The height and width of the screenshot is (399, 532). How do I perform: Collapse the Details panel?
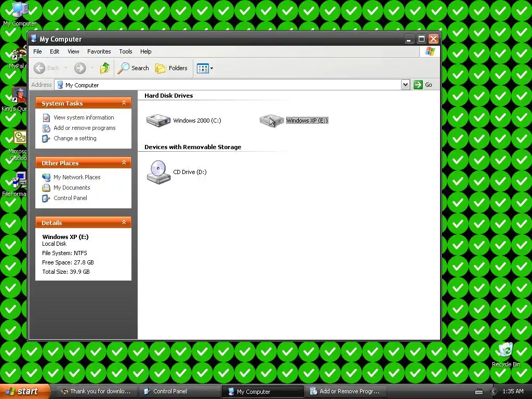point(124,222)
